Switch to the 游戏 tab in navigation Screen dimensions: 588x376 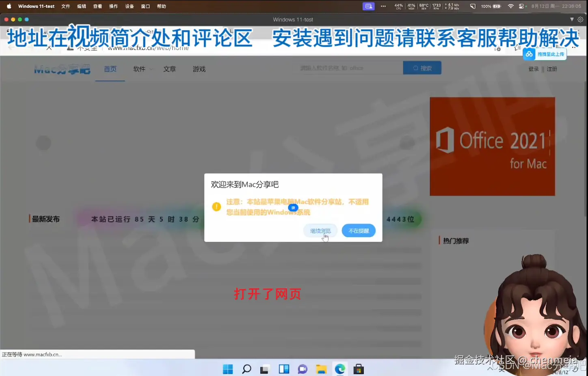tap(199, 69)
